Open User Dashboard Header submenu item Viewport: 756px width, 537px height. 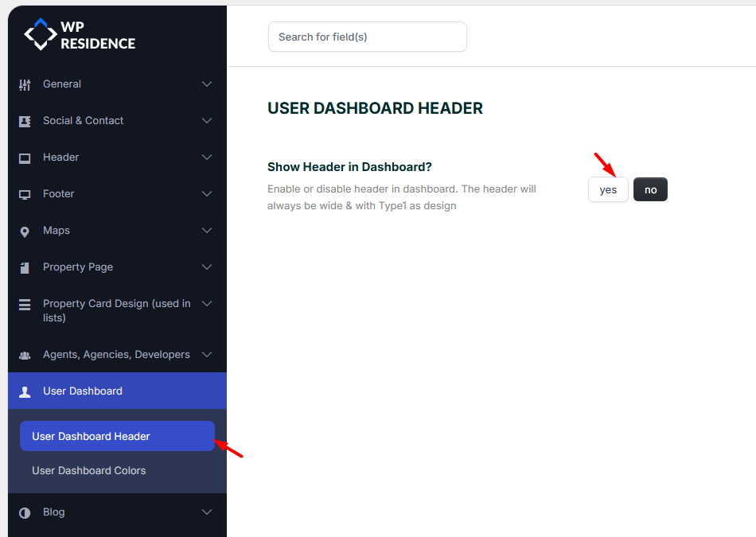91,436
